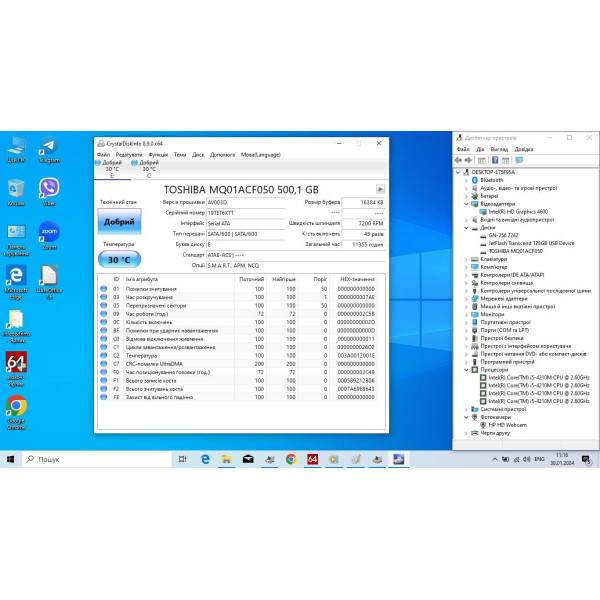Open the Редагувати menu in CrystalDiskInfo
This screenshot has width=600, height=600.
[x=129, y=155]
